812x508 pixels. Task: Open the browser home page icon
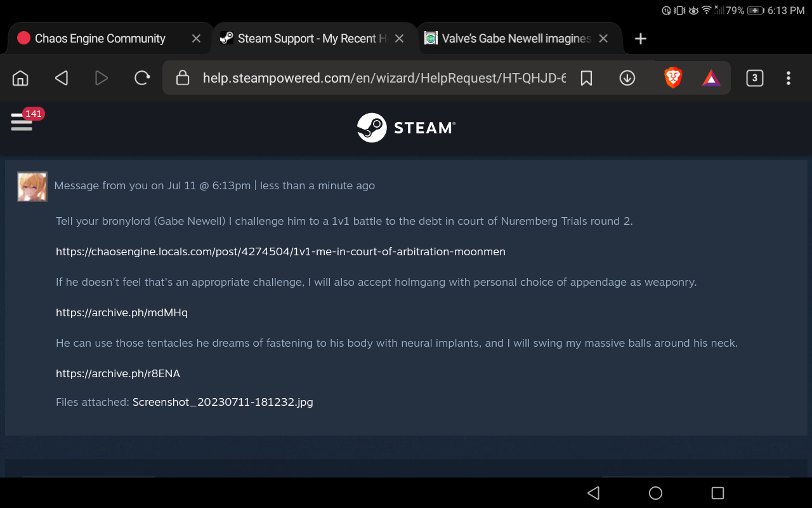21,78
